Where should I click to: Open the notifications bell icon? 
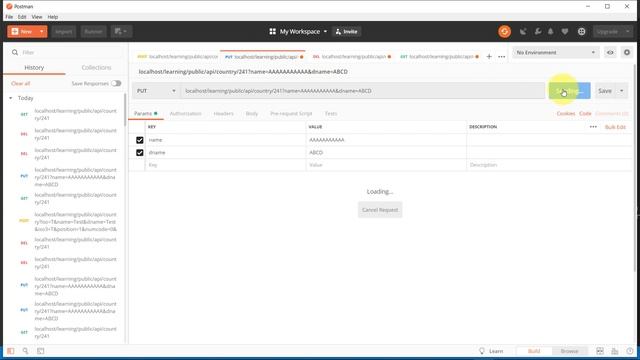tap(551, 31)
